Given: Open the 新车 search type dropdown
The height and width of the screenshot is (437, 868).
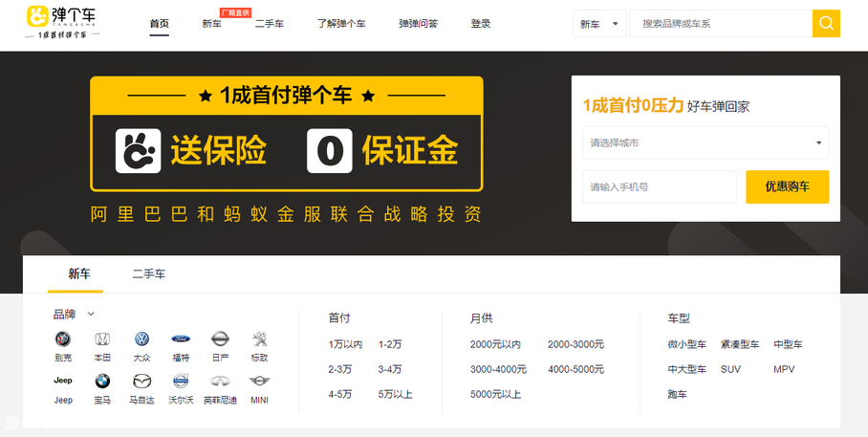Looking at the screenshot, I should [x=599, y=24].
